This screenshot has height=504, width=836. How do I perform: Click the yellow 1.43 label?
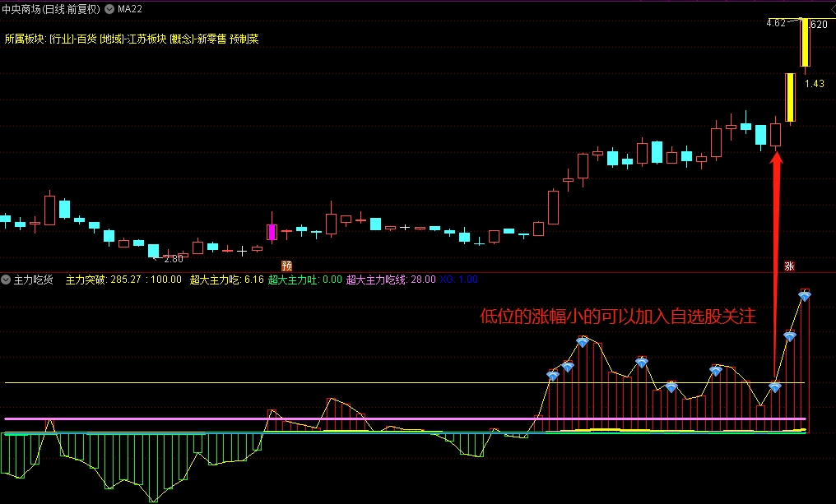pyautogui.click(x=814, y=84)
